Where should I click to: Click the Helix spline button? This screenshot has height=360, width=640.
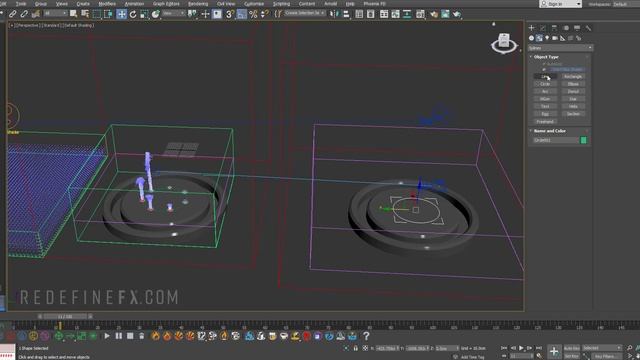(573, 107)
